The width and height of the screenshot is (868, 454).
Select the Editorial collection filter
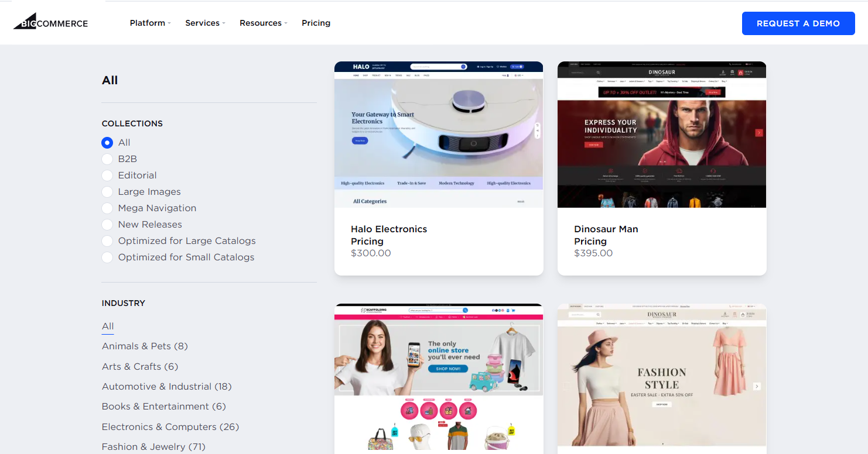coord(107,175)
